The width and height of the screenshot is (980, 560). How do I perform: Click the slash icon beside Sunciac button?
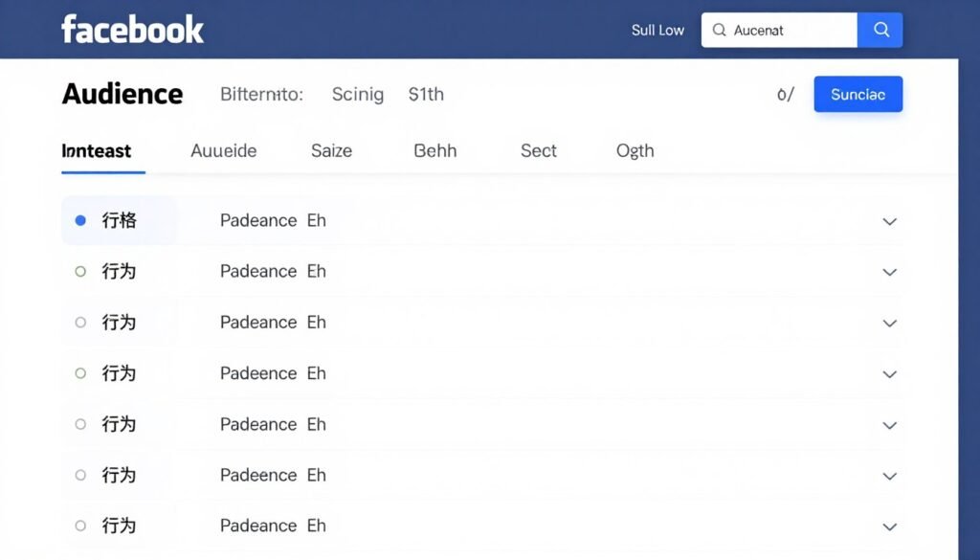(787, 94)
